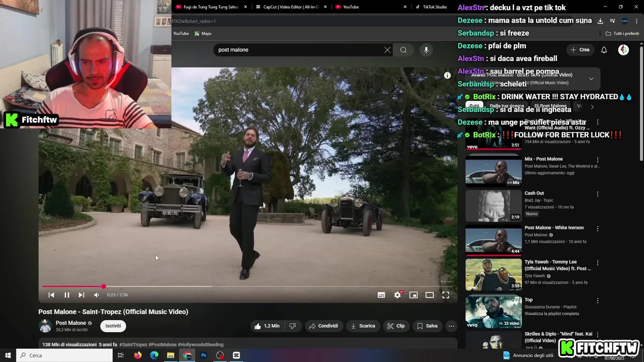Dislike the Saint-Tropez video
This screenshot has width=644, height=362.
[x=292, y=326]
